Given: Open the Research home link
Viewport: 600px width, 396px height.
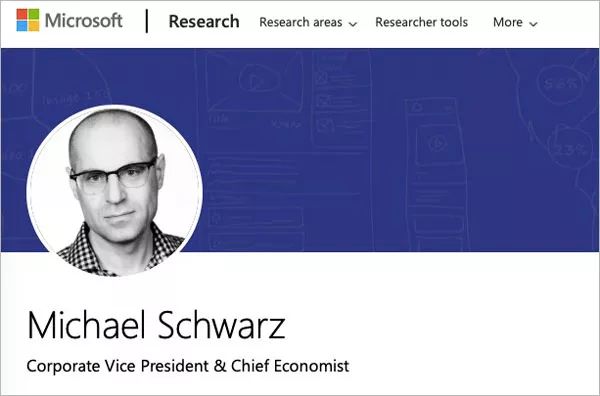Looking at the screenshot, I should point(204,21).
